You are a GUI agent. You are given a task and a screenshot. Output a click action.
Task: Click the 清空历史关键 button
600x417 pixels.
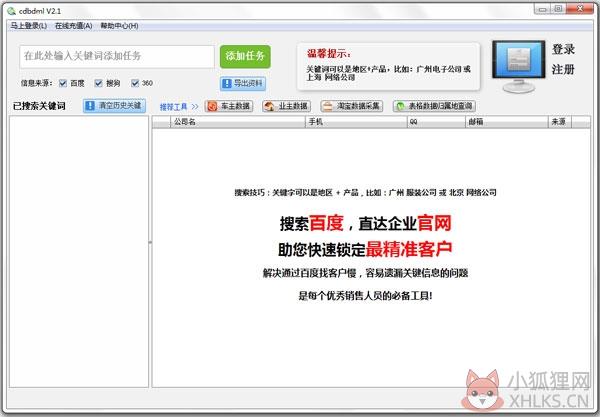[114, 106]
